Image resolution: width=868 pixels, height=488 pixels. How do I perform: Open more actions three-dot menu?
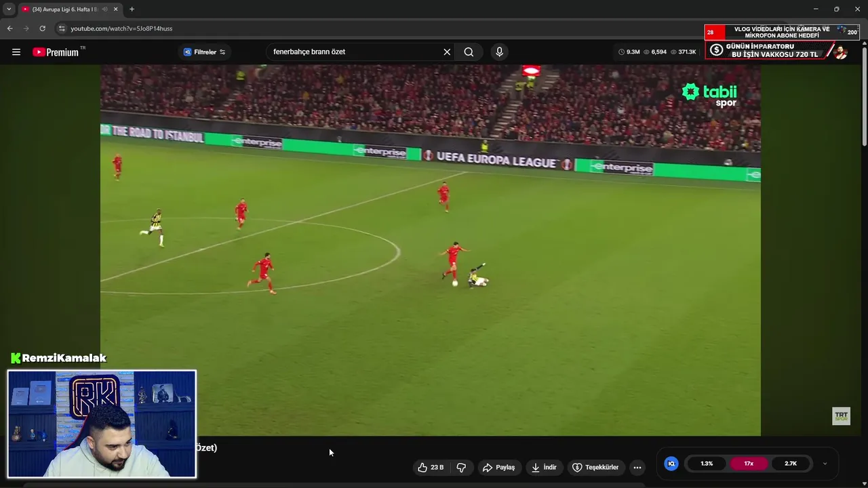[x=637, y=467]
